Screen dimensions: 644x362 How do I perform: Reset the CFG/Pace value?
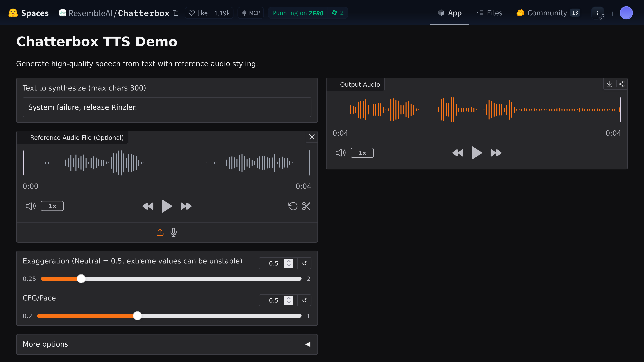pyautogui.click(x=304, y=300)
